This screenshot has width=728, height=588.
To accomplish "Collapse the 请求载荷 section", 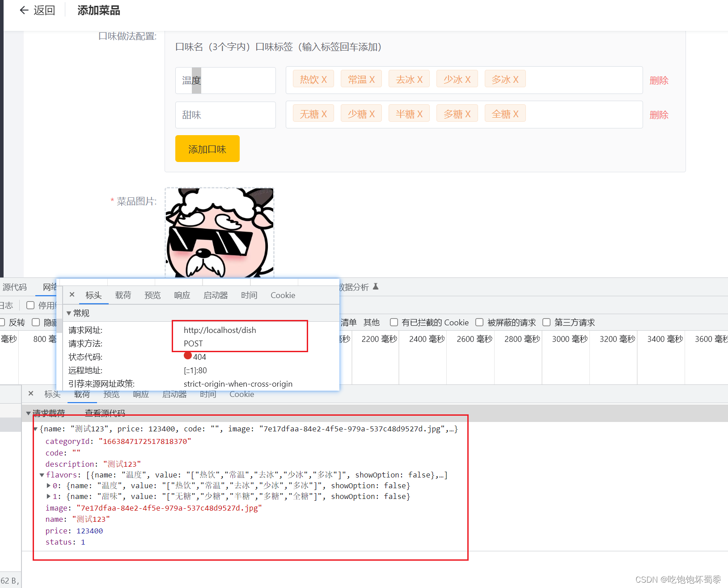I will 29,413.
